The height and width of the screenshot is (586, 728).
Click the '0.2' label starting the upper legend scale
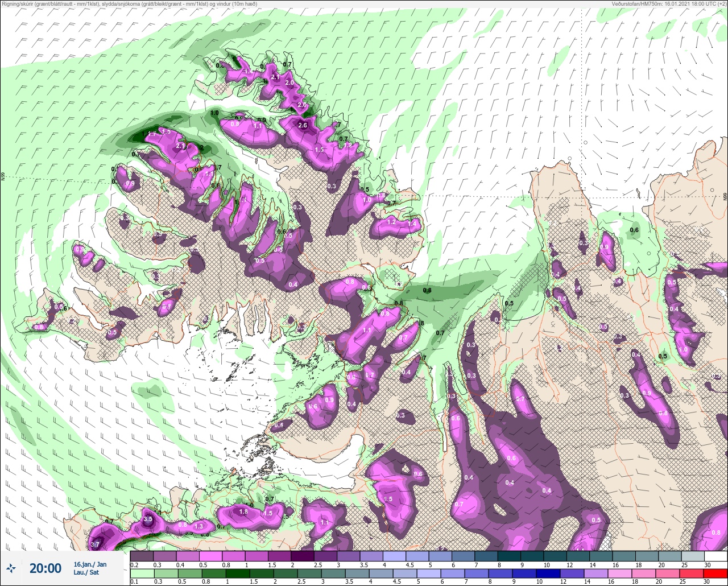134,564
